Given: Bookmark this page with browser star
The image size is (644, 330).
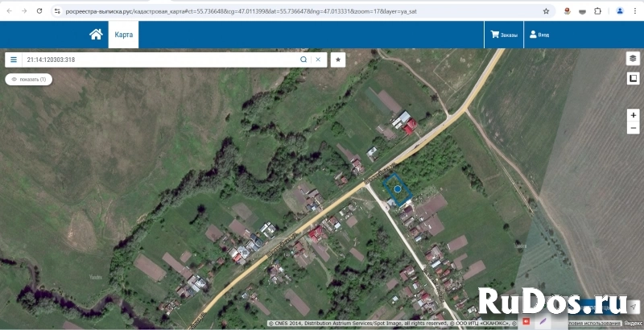Looking at the screenshot, I should pyautogui.click(x=547, y=11).
